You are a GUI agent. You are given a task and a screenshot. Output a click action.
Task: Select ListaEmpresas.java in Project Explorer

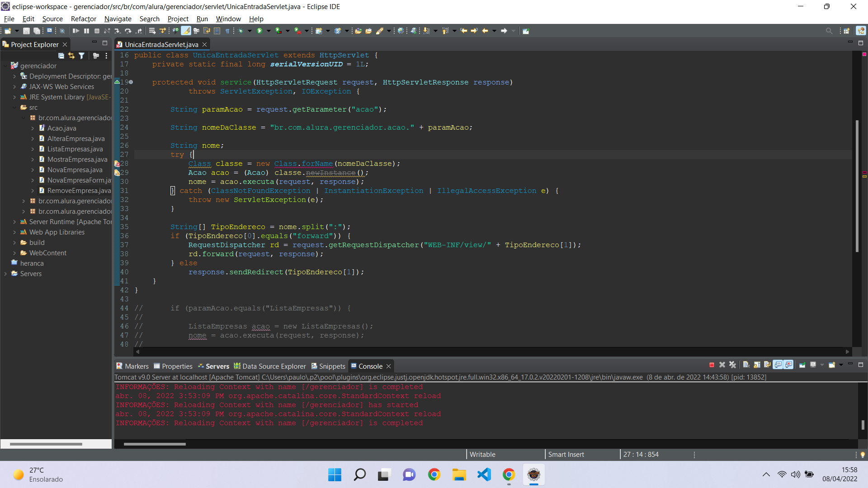tap(75, 149)
